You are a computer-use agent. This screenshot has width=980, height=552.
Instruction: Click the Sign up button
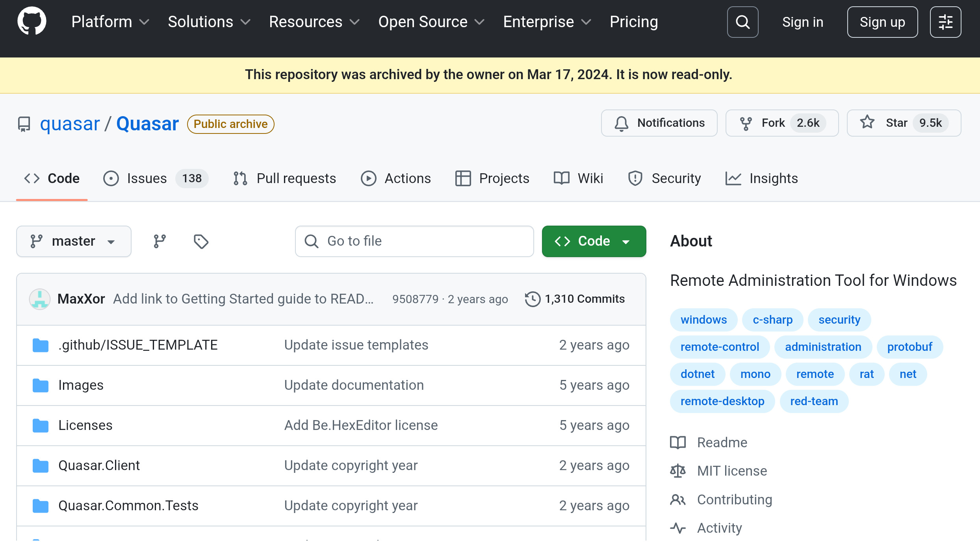click(x=882, y=22)
